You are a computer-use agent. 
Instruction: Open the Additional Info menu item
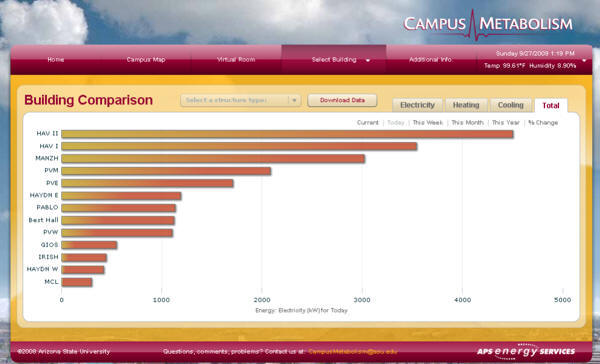[430, 60]
